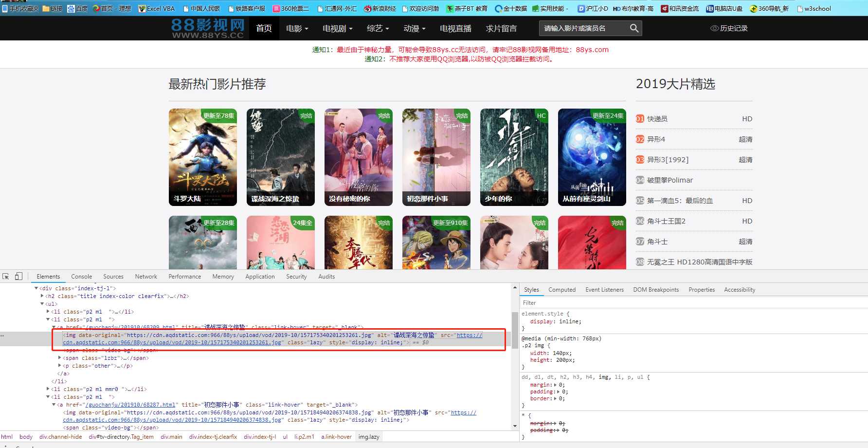868x448 pixels.
Task: Expand the padding property triangle in Styles
Action: pyautogui.click(x=559, y=392)
